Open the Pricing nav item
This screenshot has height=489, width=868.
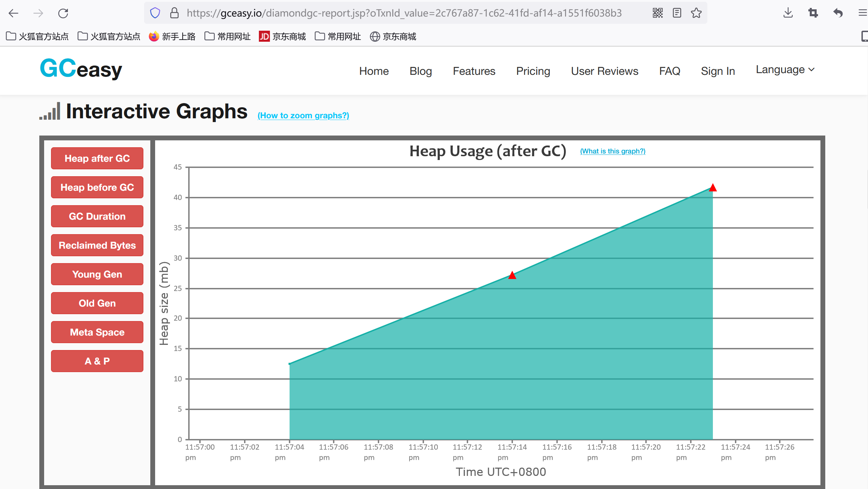point(533,71)
